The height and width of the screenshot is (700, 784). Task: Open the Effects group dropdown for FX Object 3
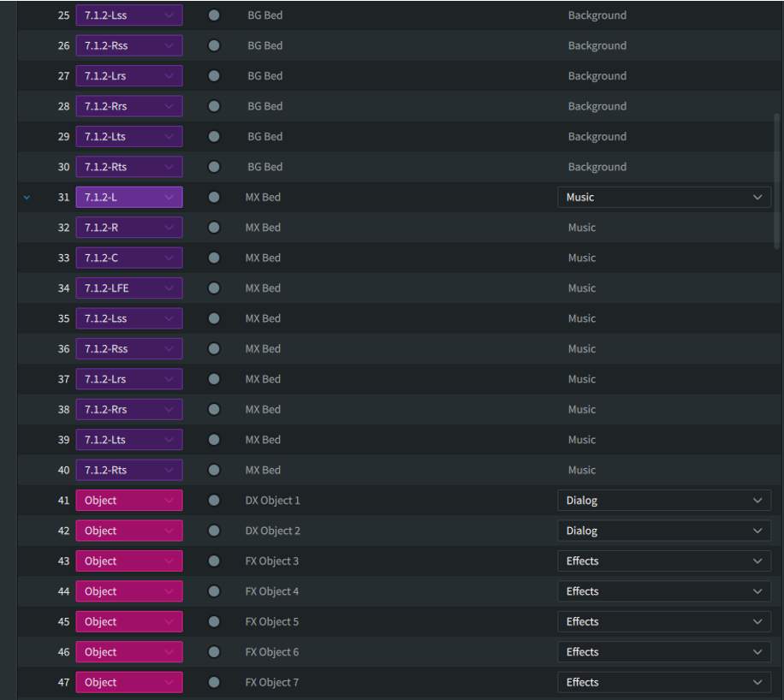663,561
